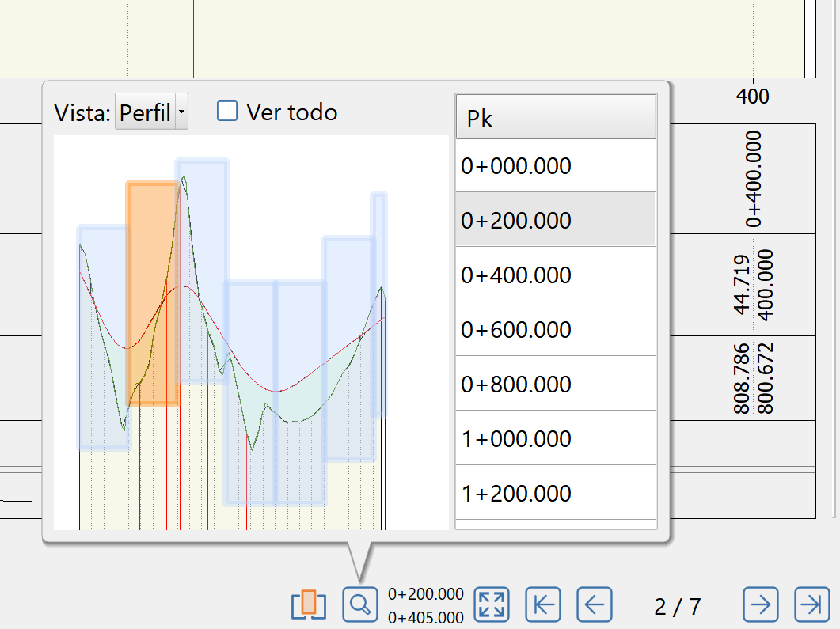The width and height of the screenshot is (840, 629).
Task: Pick Pk 0+800.000 in the list
Action: pos(555,384)
